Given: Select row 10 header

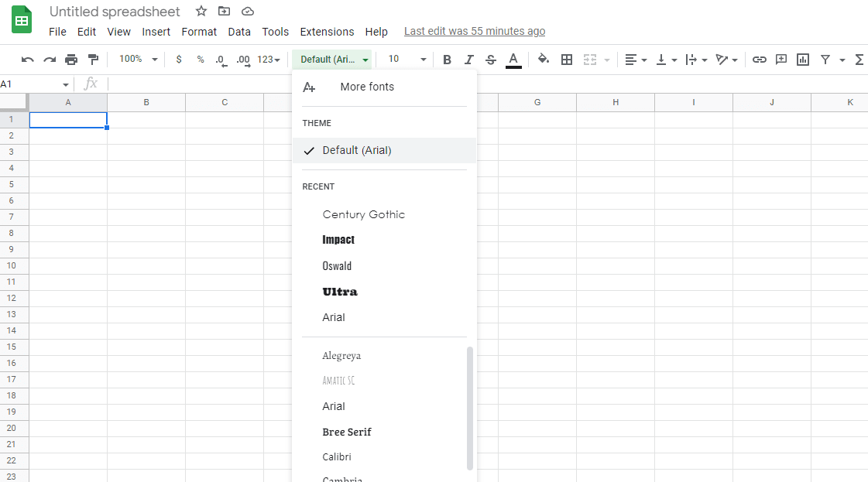Looking at the screenshot, I should click(11, 265).
